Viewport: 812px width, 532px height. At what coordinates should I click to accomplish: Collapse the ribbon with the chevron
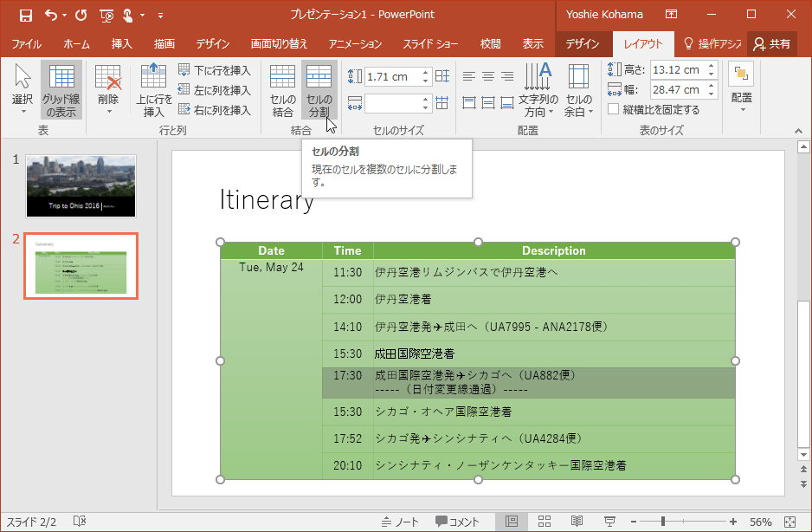point(798,131)
